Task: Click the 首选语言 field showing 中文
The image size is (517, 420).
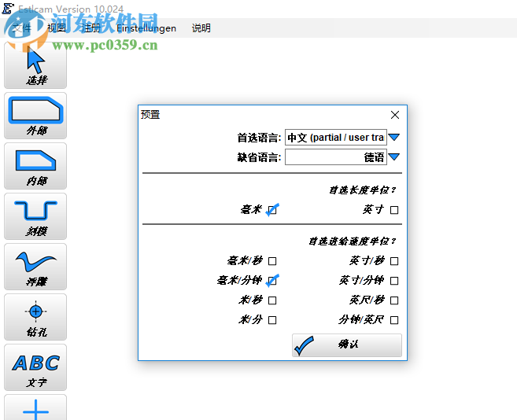Action: 336,137
